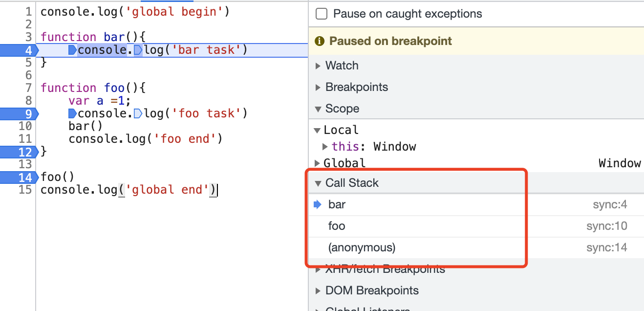Add a breakpoint on line number 15
Screen dimensions: 644x311
coord(25,190)
